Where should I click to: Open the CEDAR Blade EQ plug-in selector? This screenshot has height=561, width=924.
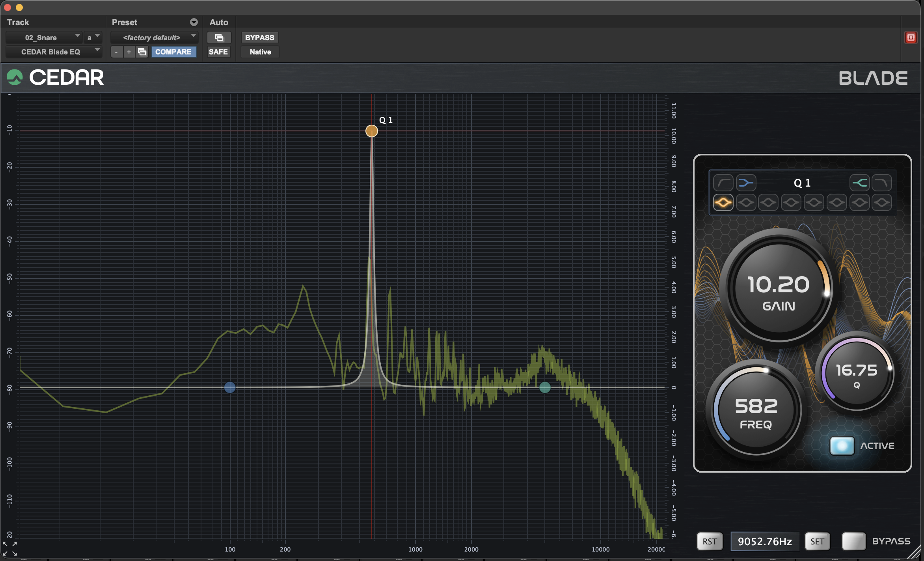coord(54,52)
